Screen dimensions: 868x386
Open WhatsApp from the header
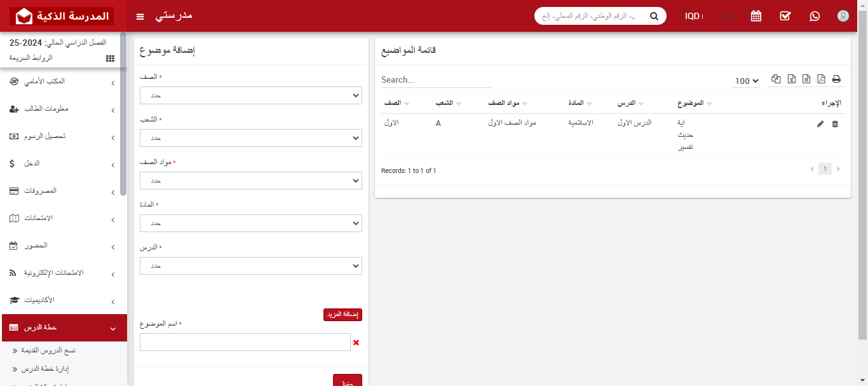[x=815, y=16]
